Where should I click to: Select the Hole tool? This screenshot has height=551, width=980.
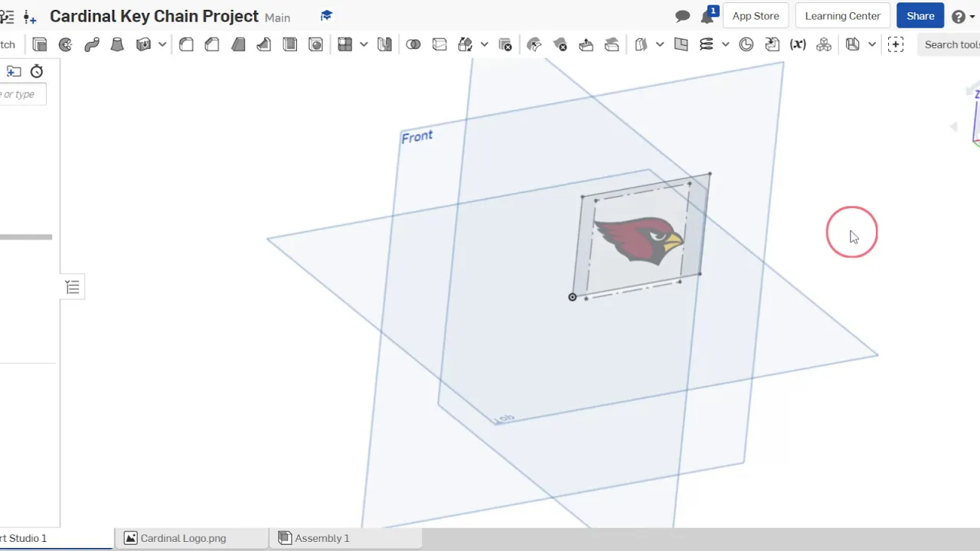(315, 44)
